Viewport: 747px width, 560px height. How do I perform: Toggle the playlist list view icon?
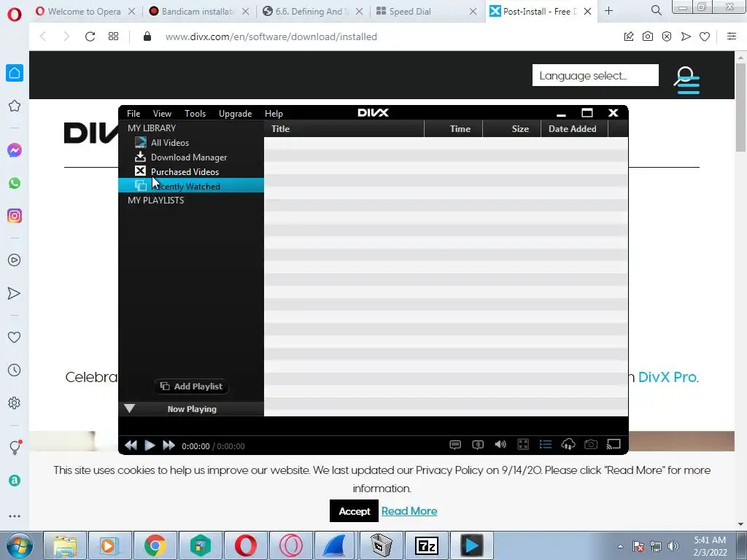point(546,445)
